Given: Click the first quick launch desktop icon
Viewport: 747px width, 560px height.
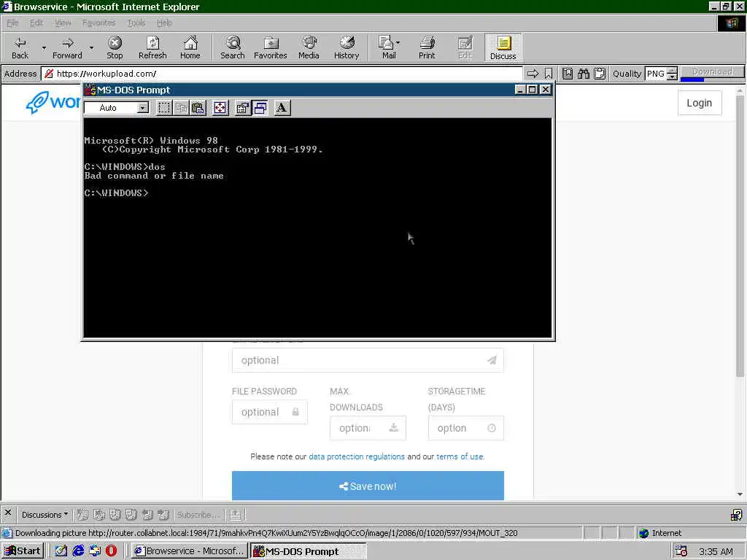Looking at the screenshot, I should tap(61, 551).
